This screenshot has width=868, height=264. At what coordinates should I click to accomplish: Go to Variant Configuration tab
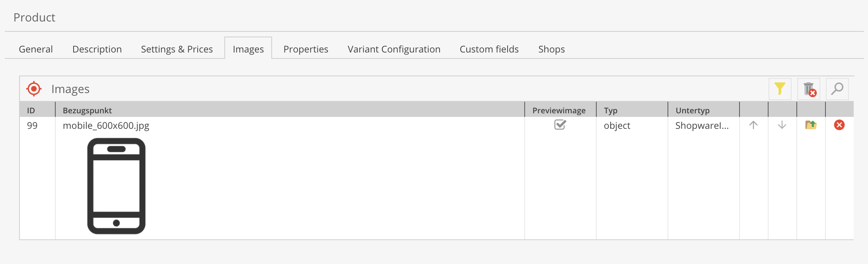(394, 49)
